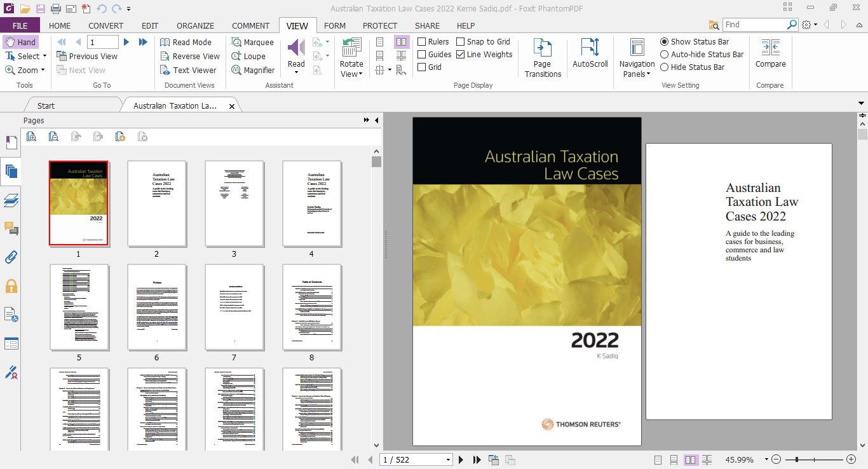Open Page Transitions settings

(x=543, y=58)
